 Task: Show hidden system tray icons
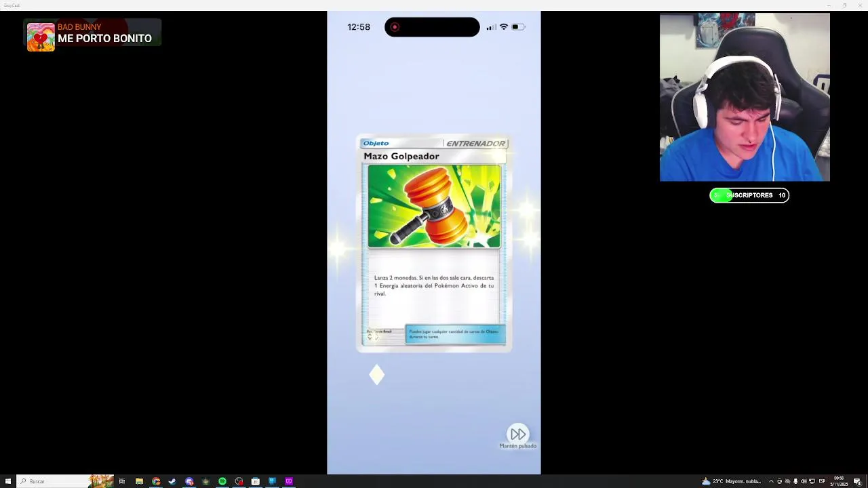coord(771,481)
